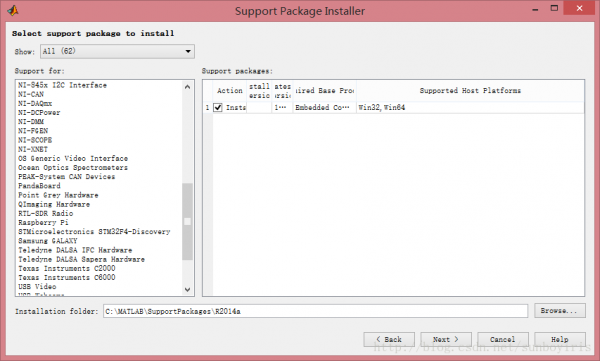
Task: Select Raspberry Pi in the support list
Action: tap(43, 222)
